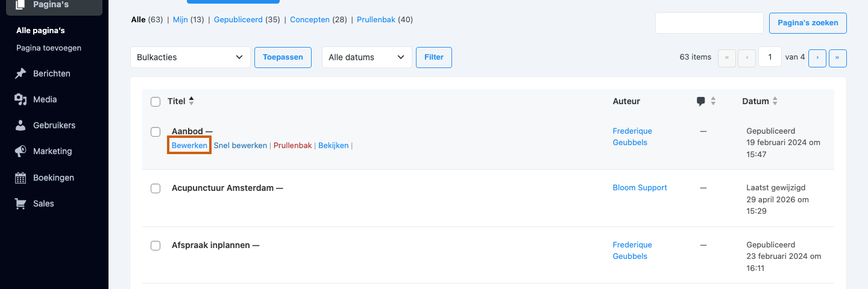Check the Aanbod page checkbox

coord(156,132)
